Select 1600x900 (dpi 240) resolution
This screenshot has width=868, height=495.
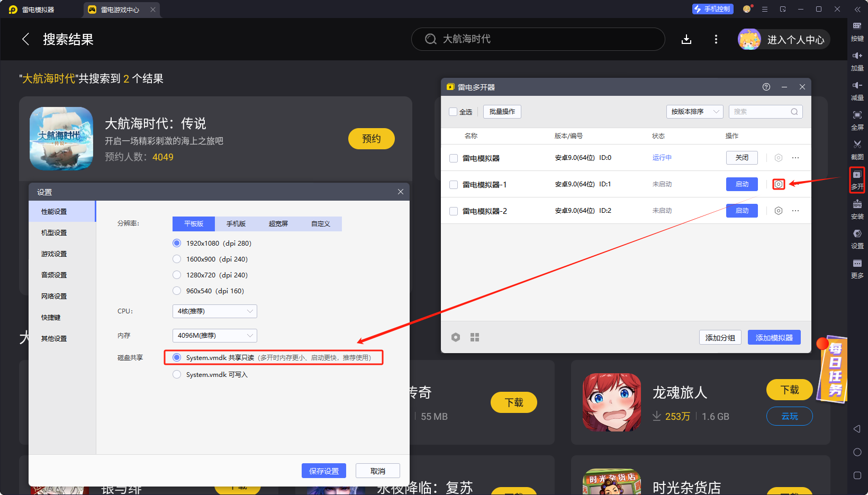177,259
